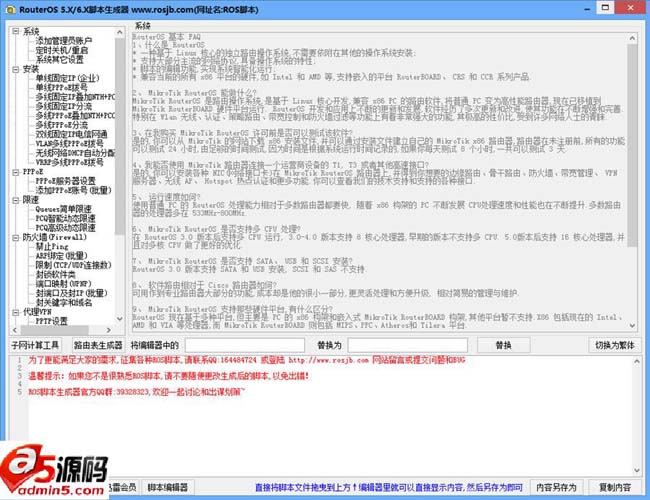Viewport: 650px width, 500px height.
Task: Select 单线固定IP(企业) tree item
Action: [68, 78]
